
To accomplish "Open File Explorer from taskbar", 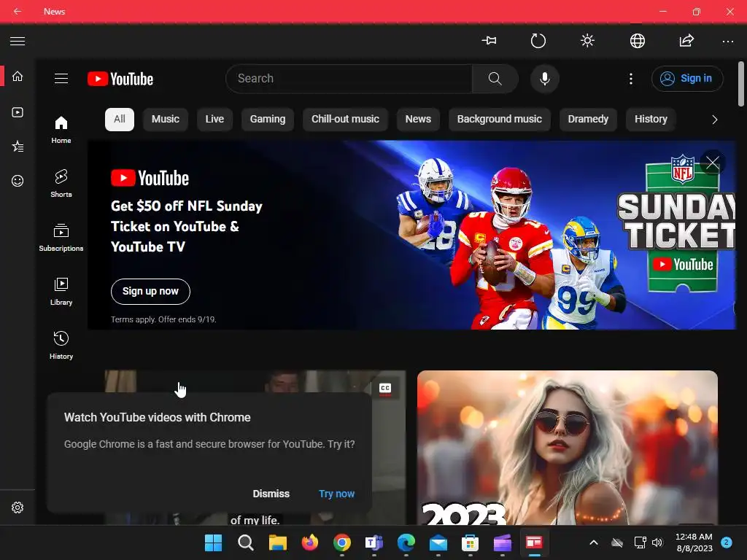I will click(x=278, y=542).
